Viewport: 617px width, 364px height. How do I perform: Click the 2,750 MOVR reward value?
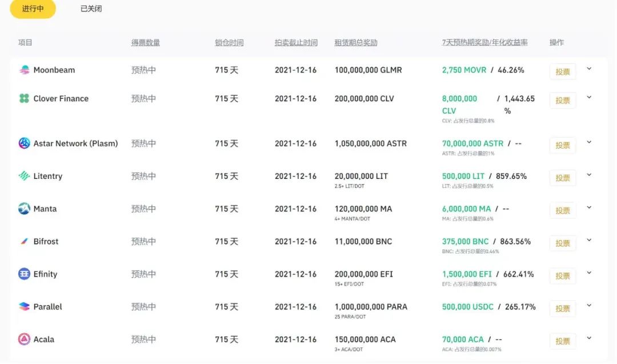point(464,70)
